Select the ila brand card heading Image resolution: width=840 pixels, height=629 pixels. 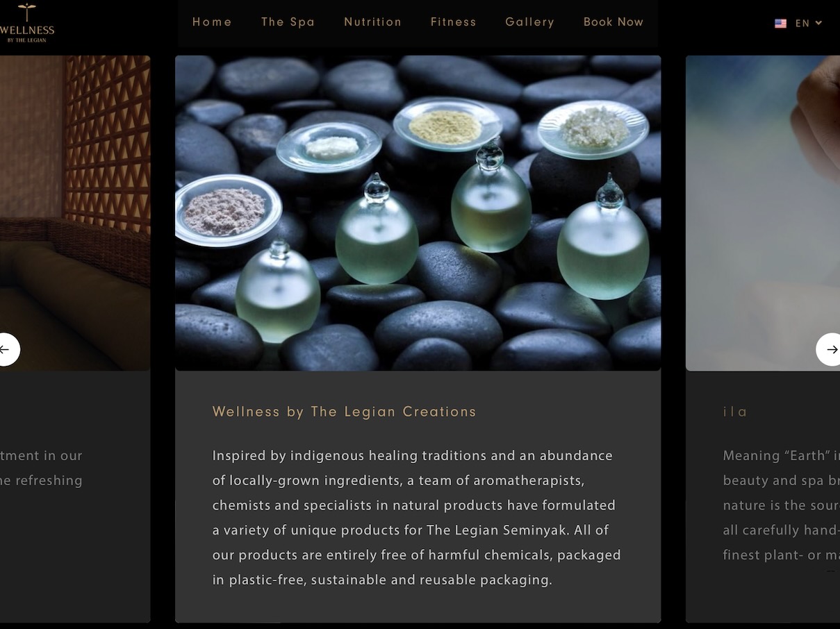pyautogui.click(x=735, y=412)
